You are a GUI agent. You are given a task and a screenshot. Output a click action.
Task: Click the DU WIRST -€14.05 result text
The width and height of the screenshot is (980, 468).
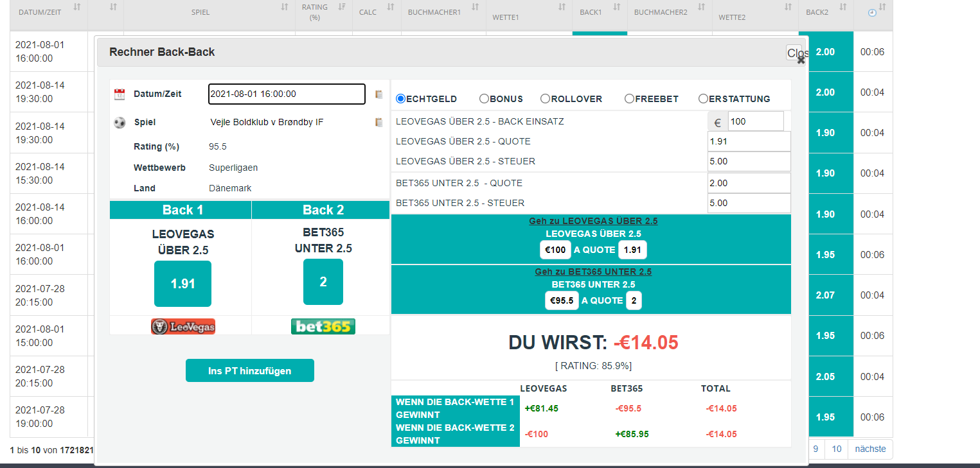click(x=593, y=343)
